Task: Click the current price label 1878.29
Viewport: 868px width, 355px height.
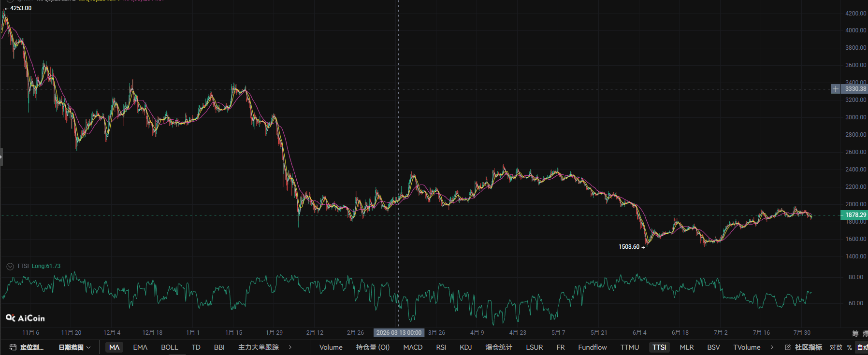Action: pyautogui.click(x=854, y=215)
